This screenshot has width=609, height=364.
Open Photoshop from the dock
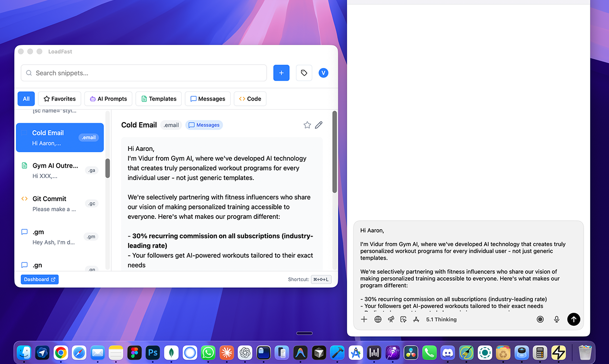click(x=152, y=353)
